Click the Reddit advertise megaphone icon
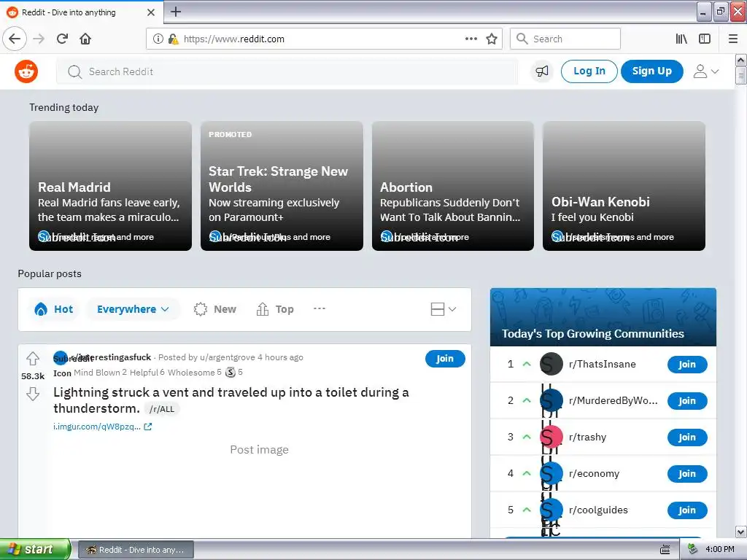Viewport: 747px width, 560px height. [542, 71]
